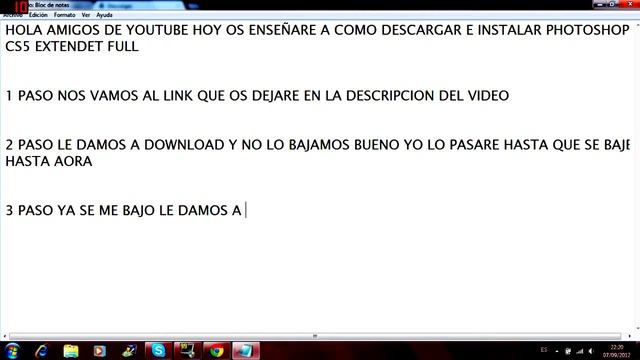The image size is (640, 360).
Task: Place cursor after '3 PASO YA SE ME BAJO LE DAMOS A'
Action: (x=245, y=211)
